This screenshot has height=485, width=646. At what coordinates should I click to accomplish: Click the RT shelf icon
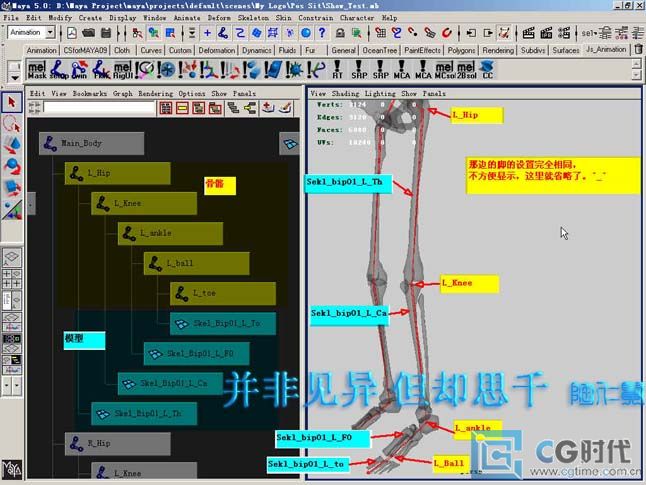(x=337, y=70)
